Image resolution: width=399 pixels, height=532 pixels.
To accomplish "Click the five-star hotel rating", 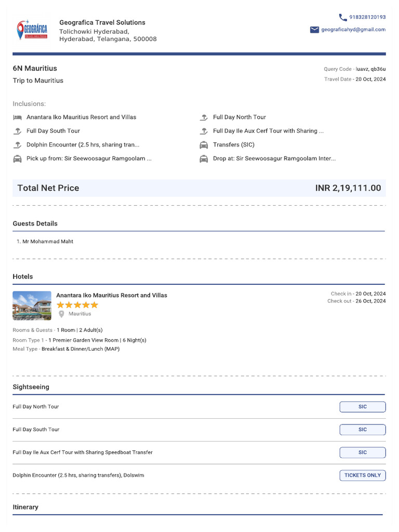I will (77, 305).
